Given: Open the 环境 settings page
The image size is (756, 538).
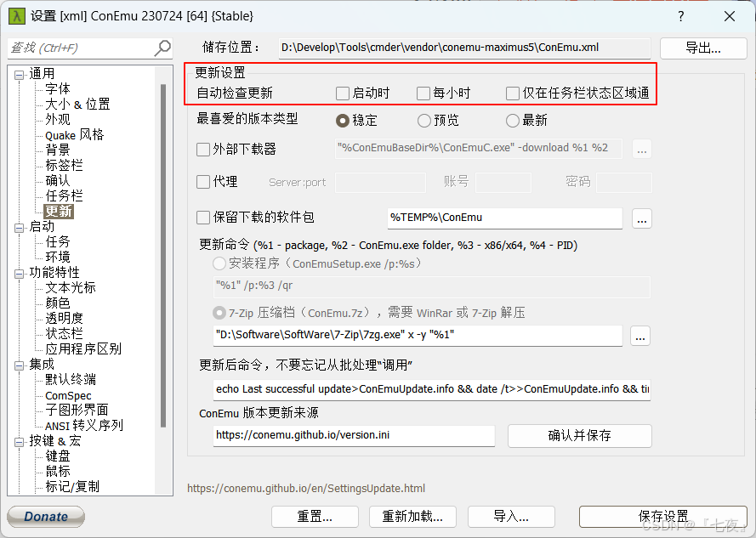Looking at the screenshot, I should pyautogui.click(x=58, y=257).
